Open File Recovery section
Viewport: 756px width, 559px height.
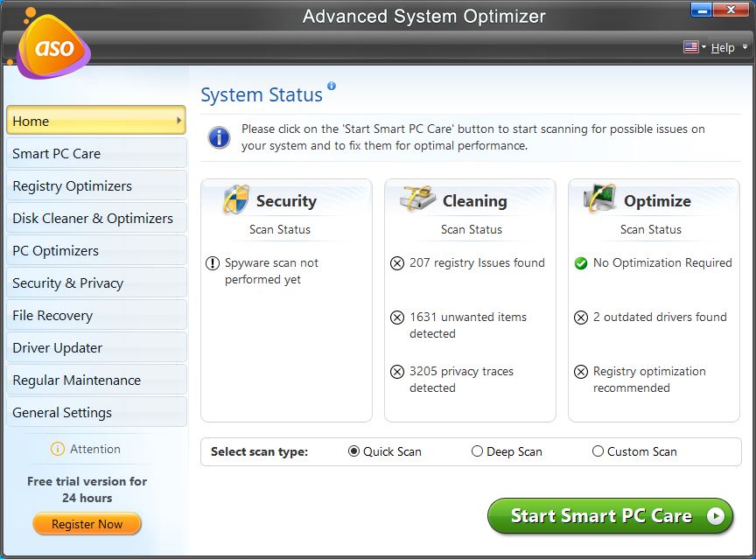pos(96,315)
